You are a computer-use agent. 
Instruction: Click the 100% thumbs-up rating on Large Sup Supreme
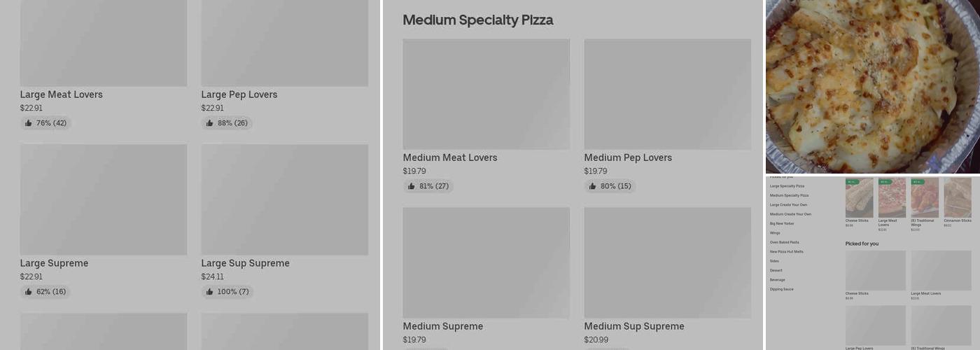coord(227,292)
